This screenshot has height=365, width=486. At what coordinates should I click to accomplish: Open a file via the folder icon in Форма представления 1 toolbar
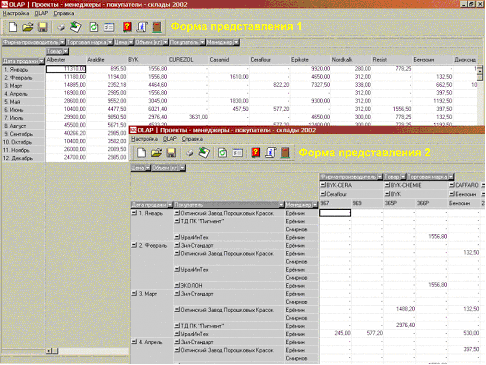click(28, 27)
